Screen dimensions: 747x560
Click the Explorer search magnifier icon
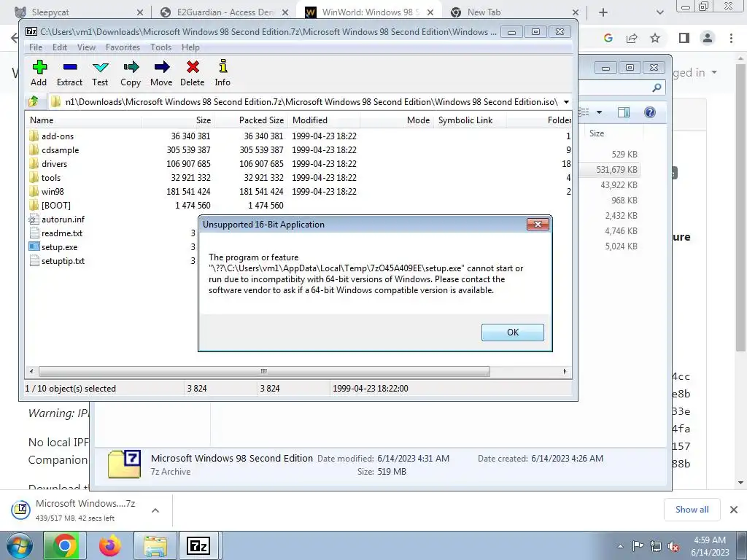tap(657, 87)
